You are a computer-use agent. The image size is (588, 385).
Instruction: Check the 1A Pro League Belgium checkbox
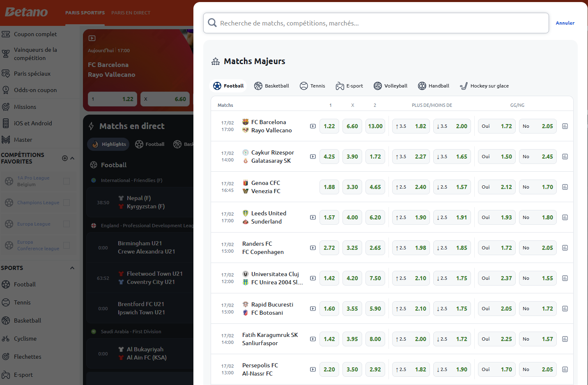67,181
